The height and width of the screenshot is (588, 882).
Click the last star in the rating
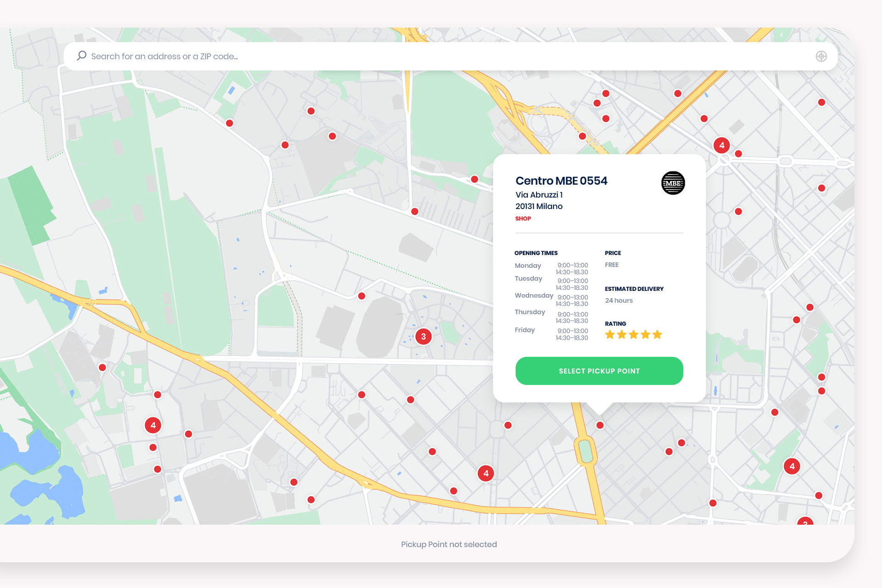coord(657,334)
